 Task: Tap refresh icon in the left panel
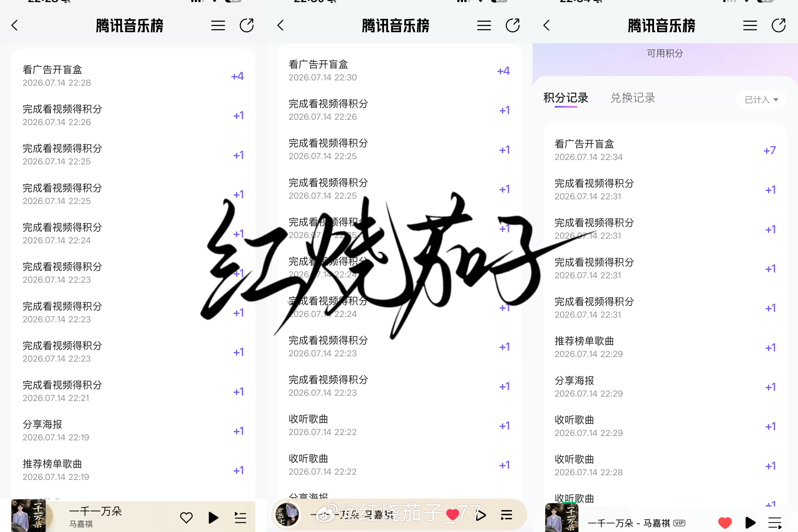[247, 25]
